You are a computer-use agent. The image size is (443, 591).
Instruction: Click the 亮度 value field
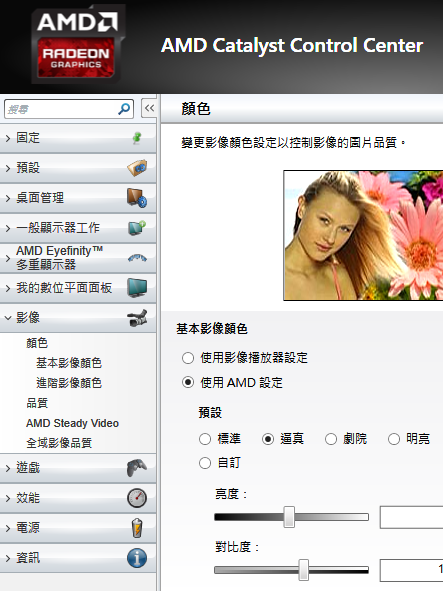411,517
